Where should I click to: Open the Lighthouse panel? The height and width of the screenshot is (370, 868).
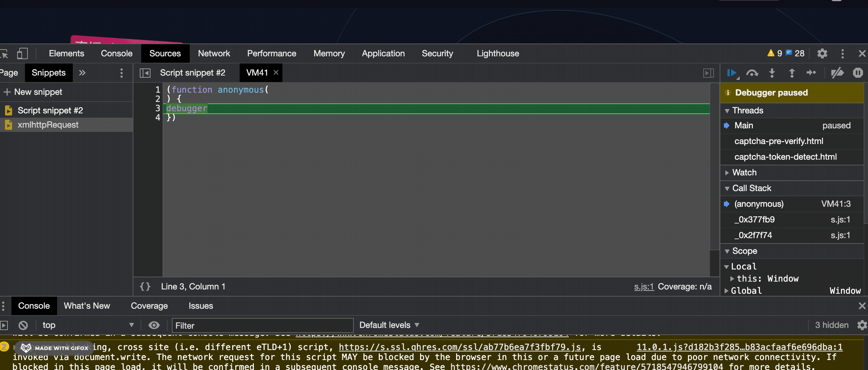[x=498, y=53]
